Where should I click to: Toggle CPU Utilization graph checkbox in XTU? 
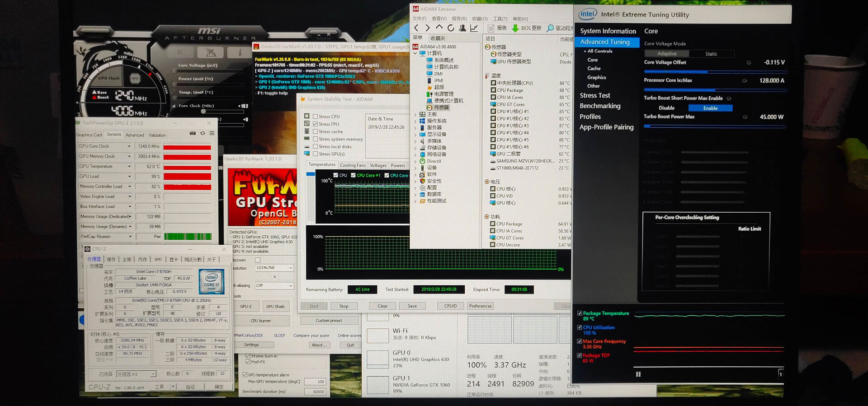580,327
